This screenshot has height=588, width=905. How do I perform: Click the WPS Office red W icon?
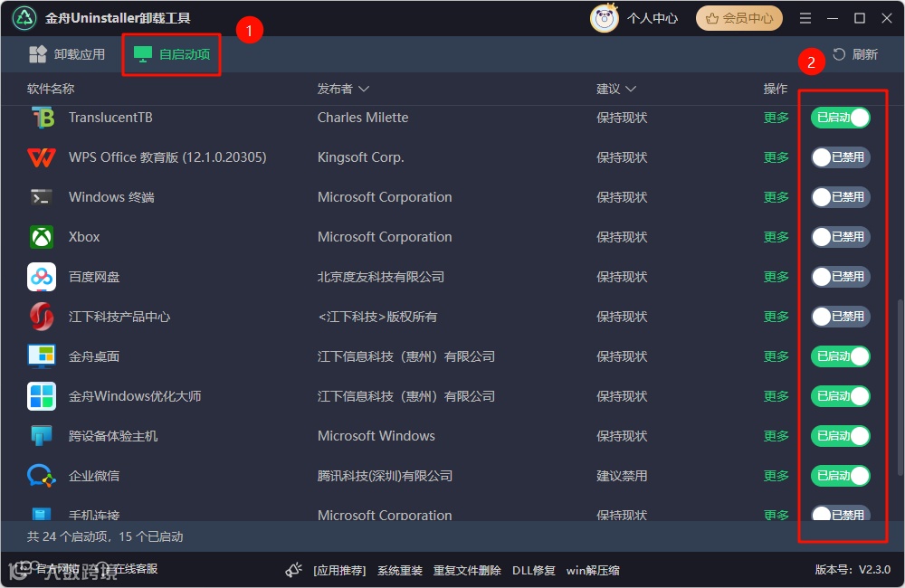click(x=42, y=157)
